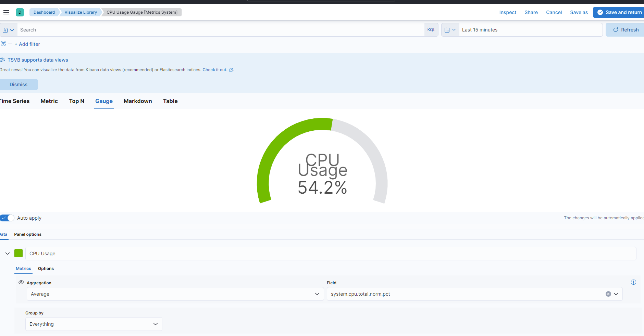Switch to the Markdown visualization tab
Image resolution: width=644 pixels, height=336 pixels.
pos(138,101)
